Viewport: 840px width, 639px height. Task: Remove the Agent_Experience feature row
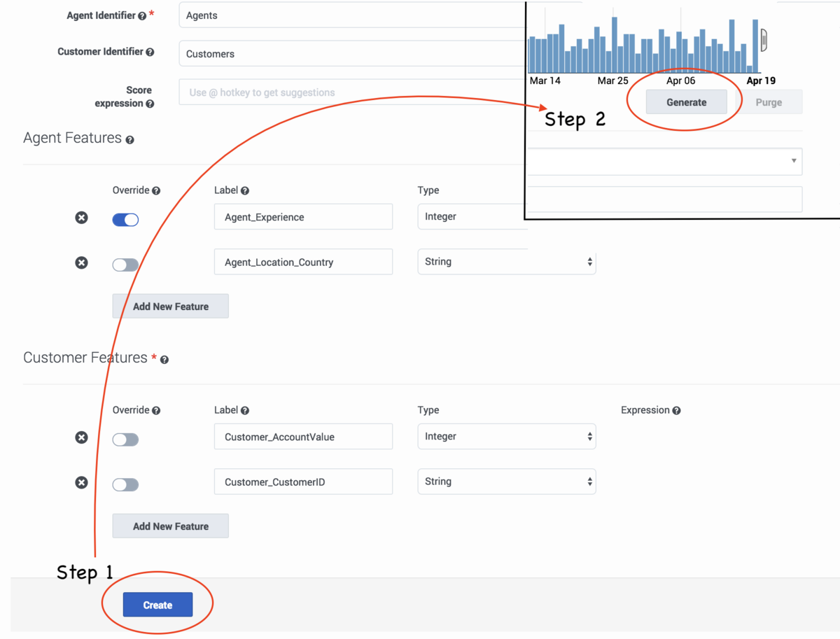[81, 218]
